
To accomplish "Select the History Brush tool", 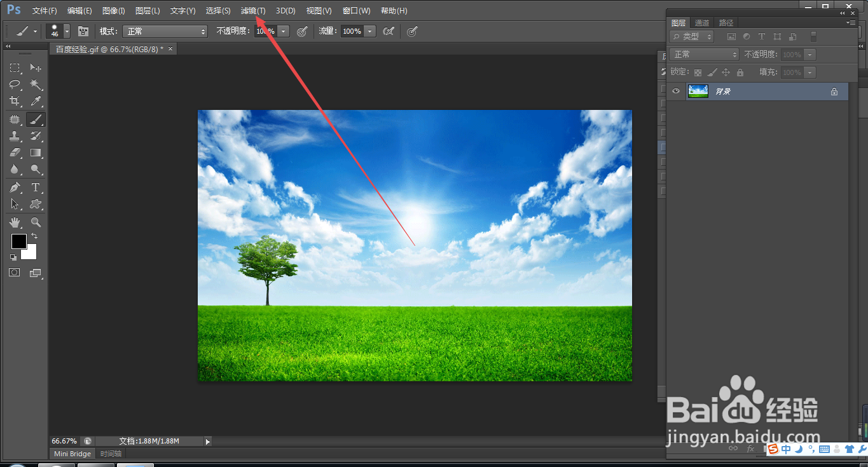I will coord(36,136).
